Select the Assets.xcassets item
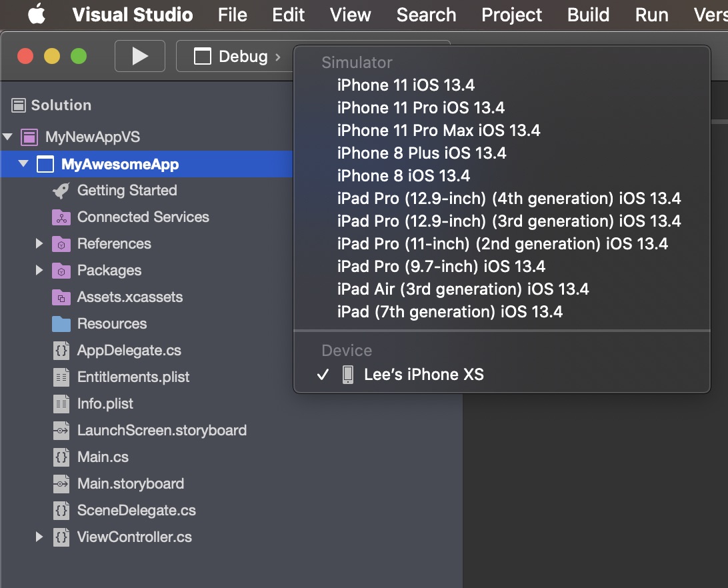728x588 pixels. (130, 297)
